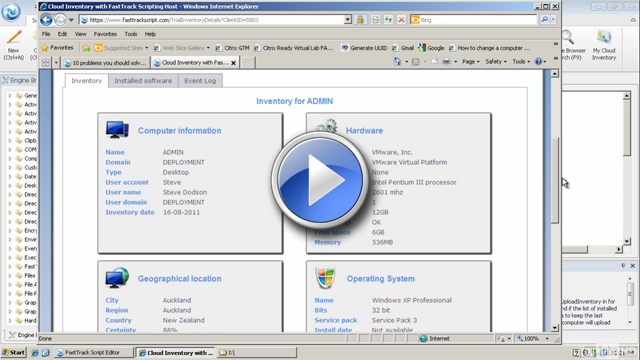Click the red Stop loading icon
The width and height of the screenshot is (640, 360).
click(401, 20)
